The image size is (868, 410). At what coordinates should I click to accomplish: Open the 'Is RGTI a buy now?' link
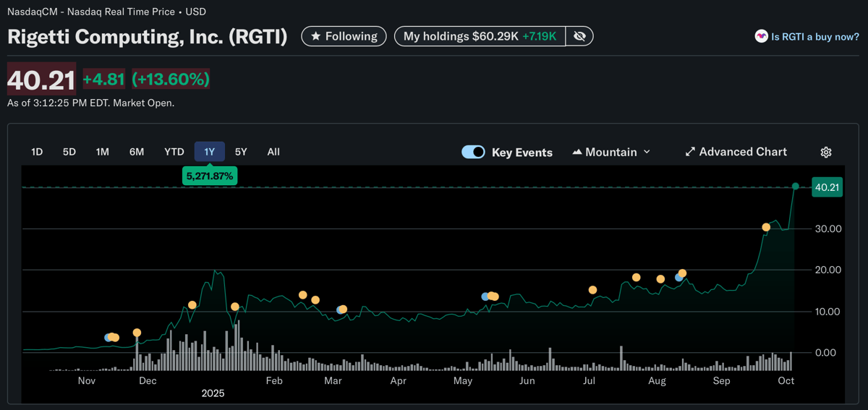tap(814, 36)
